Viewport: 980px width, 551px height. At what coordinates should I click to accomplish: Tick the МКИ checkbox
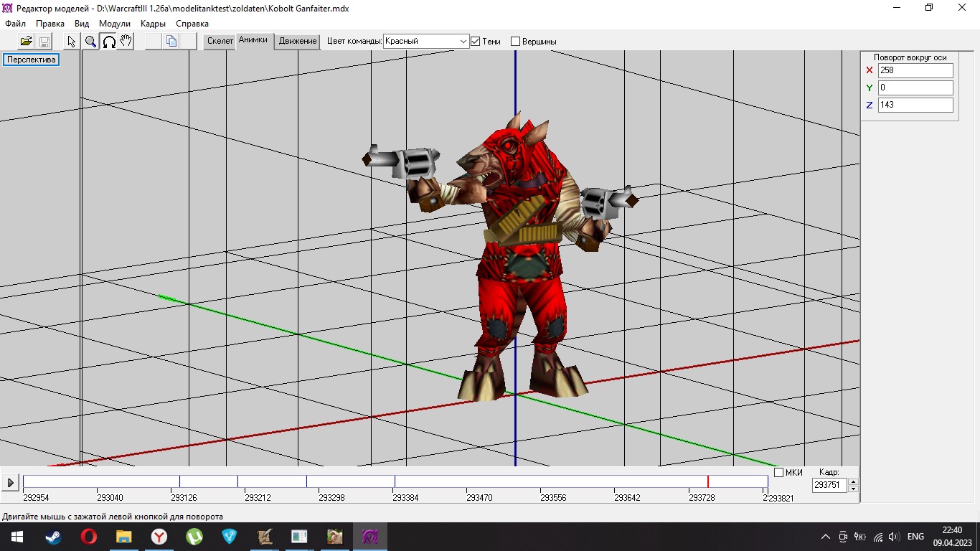779,472
